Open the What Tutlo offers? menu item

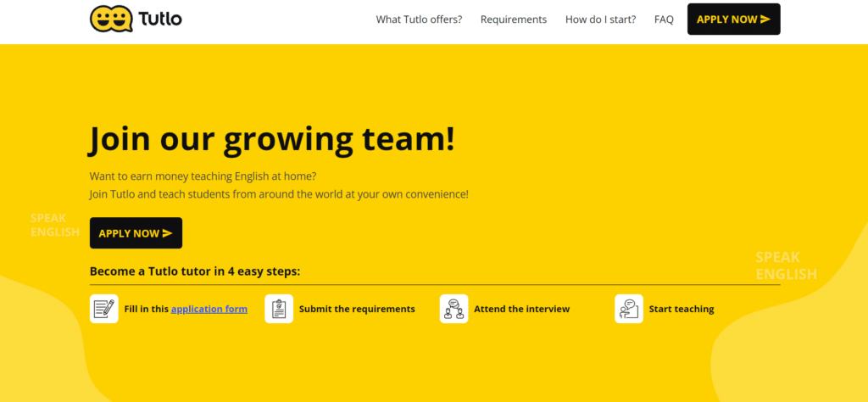click(x=419, y=20)
